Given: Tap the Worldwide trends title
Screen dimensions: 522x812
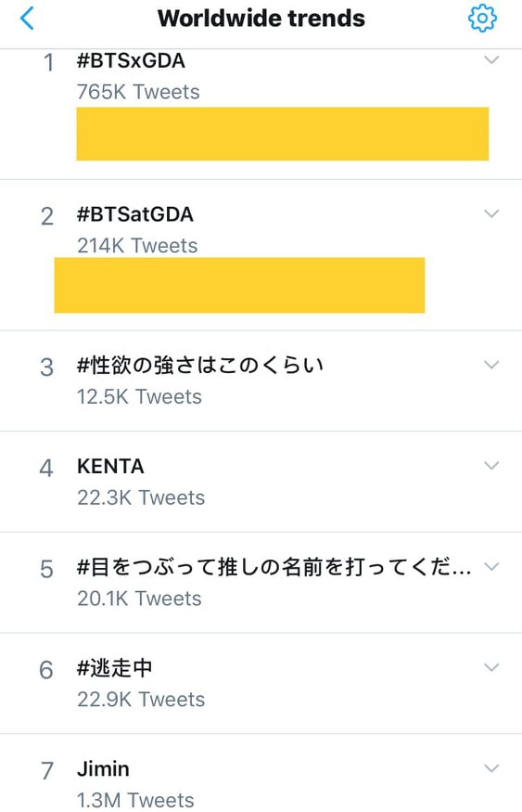Looking at the screenshot, I should [x=261, y=19].
